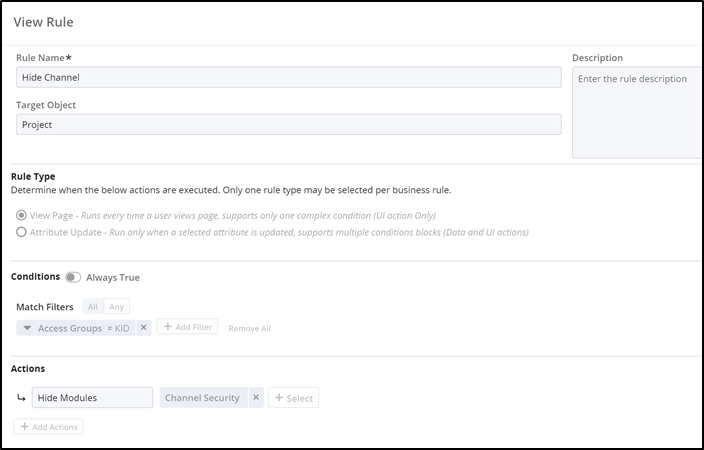
Task: Click the Access Groups filter label
Action: tap(70, 328)
